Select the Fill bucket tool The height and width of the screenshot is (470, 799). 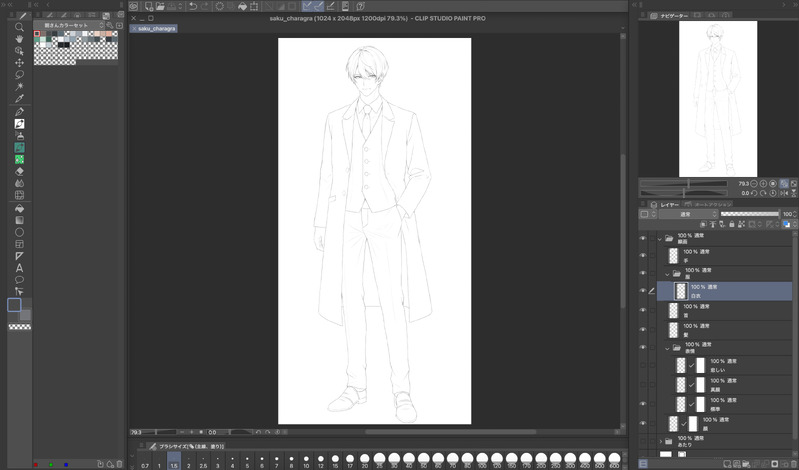pyautogui.click(x=19, y=208)
